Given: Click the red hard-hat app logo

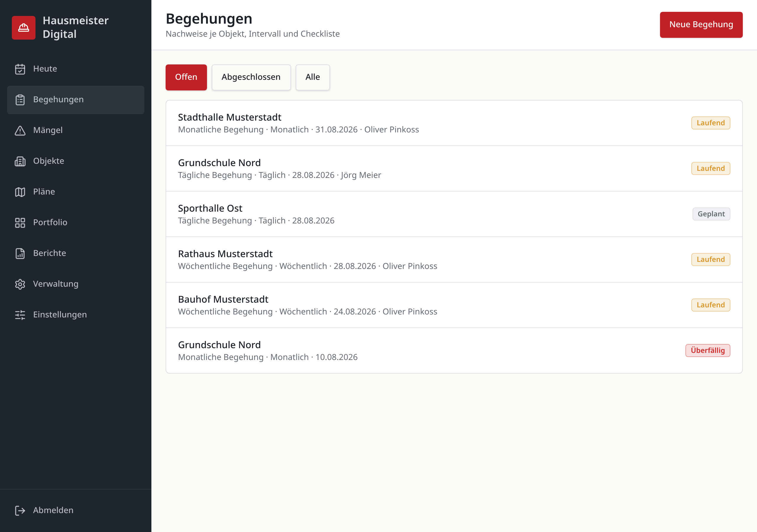Looking at the screenshot, I should click(x=23, y=28).
